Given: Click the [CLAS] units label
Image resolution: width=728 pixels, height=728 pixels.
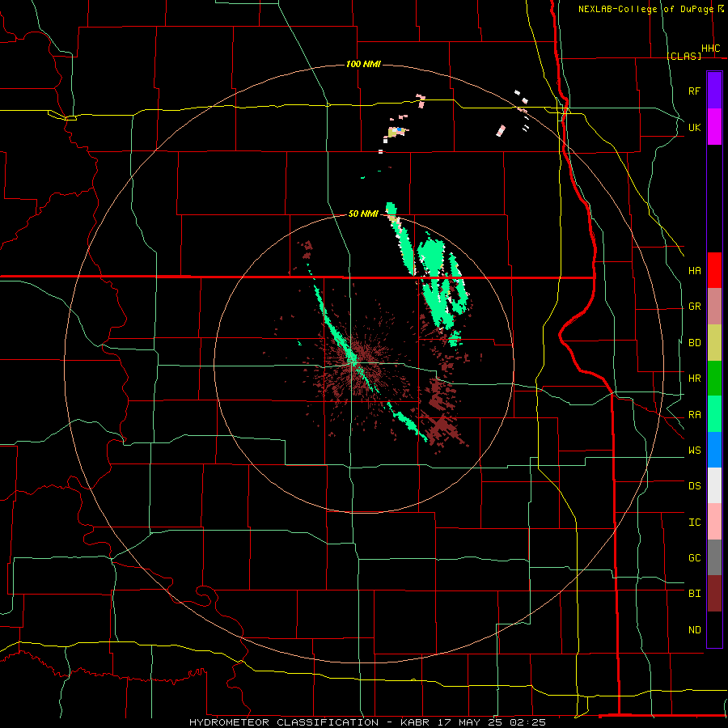Looking at the screenshot, I should (684, 56).
